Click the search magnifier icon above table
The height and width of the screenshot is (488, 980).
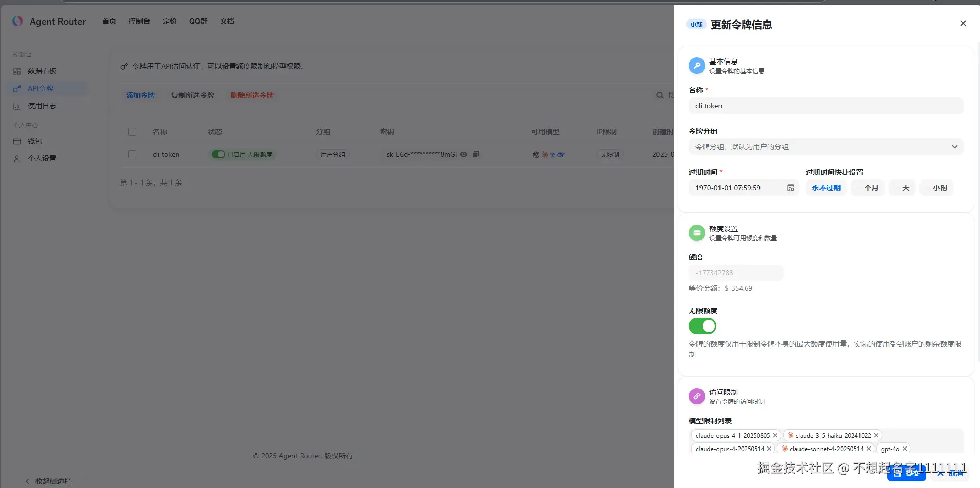[660, 95]
